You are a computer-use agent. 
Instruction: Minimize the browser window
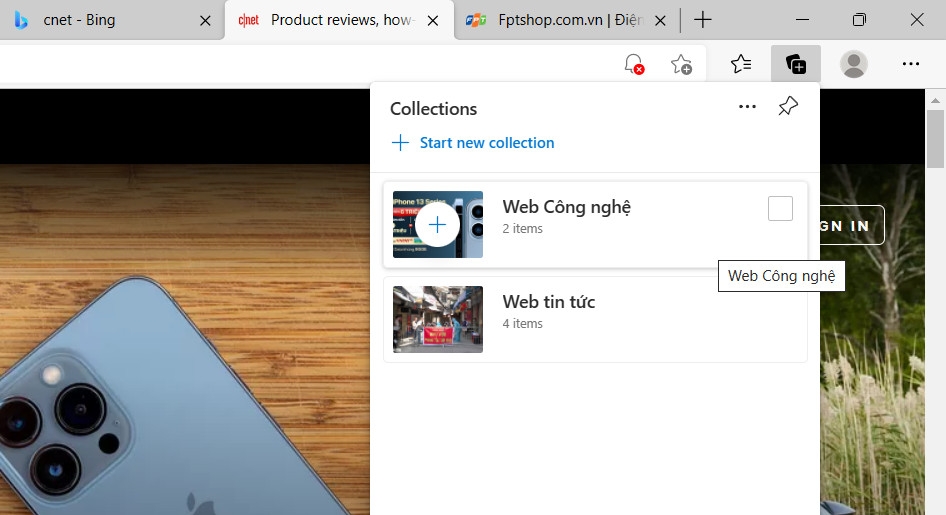click(x=802, y=20)
